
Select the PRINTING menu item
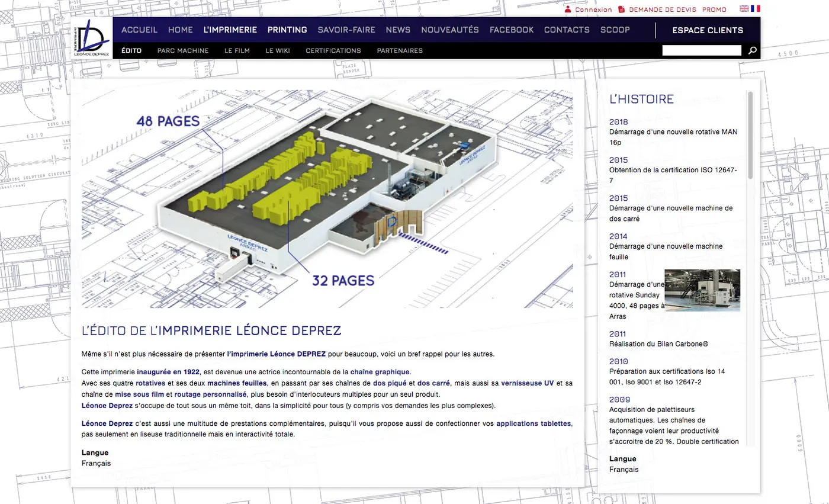(287, 30)
